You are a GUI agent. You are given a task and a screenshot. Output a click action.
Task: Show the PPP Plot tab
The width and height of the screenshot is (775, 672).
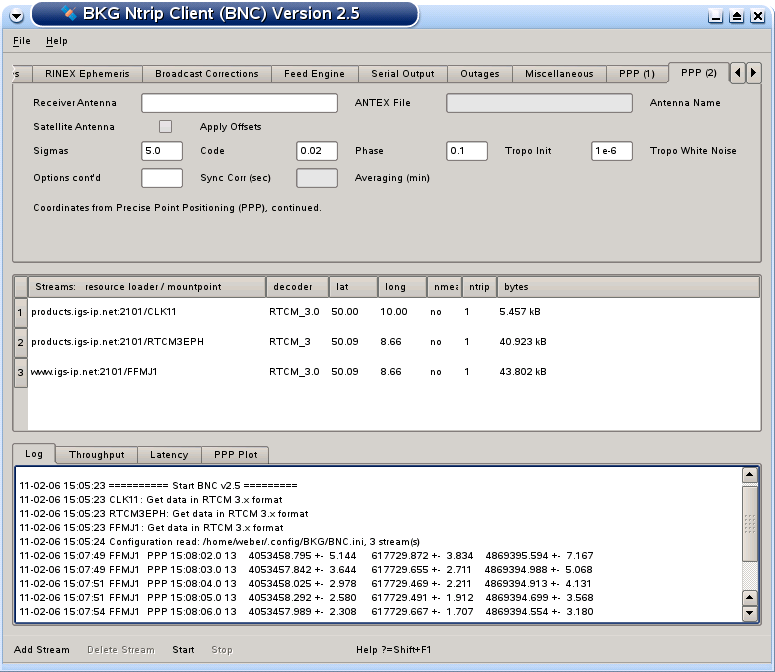pos(235,455)
